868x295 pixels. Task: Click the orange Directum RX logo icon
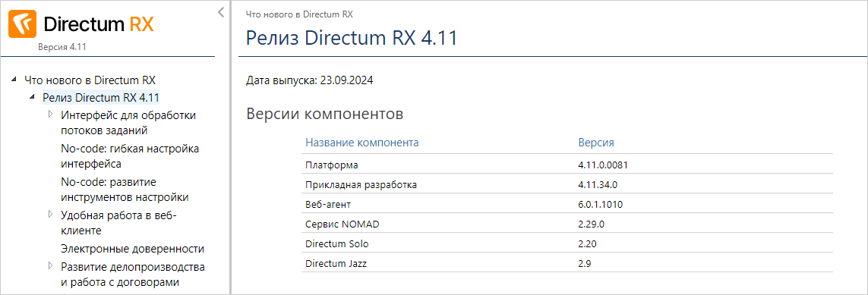[22, 24]
